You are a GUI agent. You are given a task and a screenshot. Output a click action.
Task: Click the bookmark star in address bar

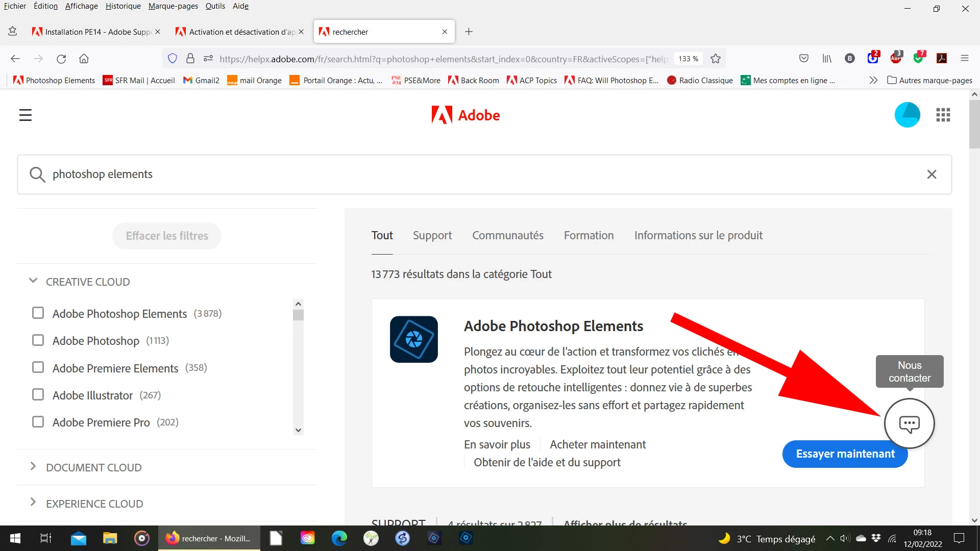pyautogui.click(x=716, y=59)
